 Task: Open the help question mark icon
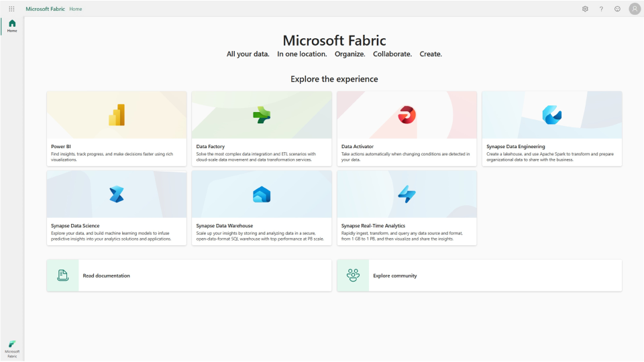(601, 9)
